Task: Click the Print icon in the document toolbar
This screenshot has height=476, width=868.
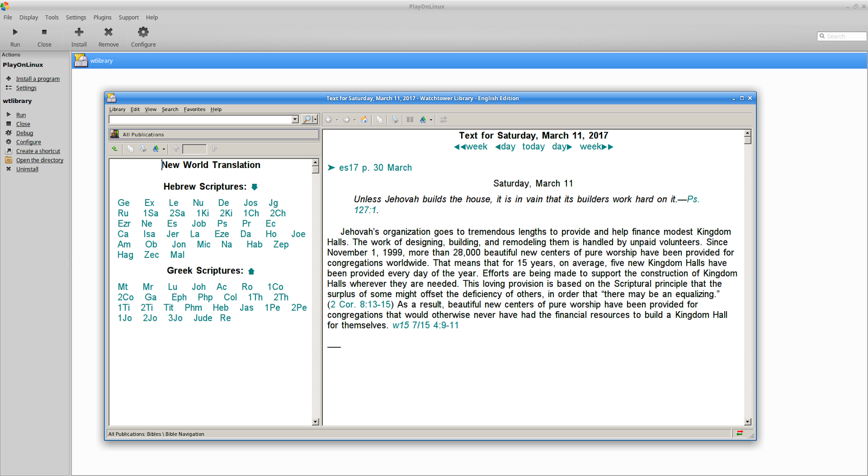Action: pos(395,120)
